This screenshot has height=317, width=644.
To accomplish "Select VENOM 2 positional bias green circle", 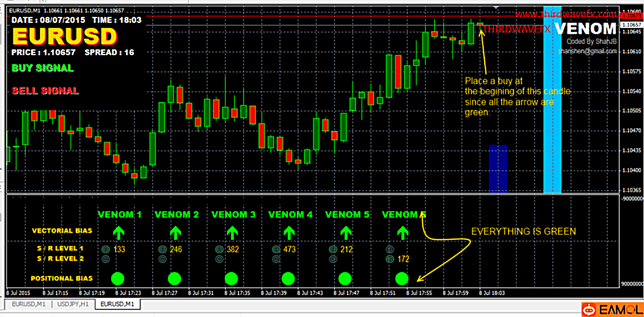I will pyautogui.click(x=174, y=278).
